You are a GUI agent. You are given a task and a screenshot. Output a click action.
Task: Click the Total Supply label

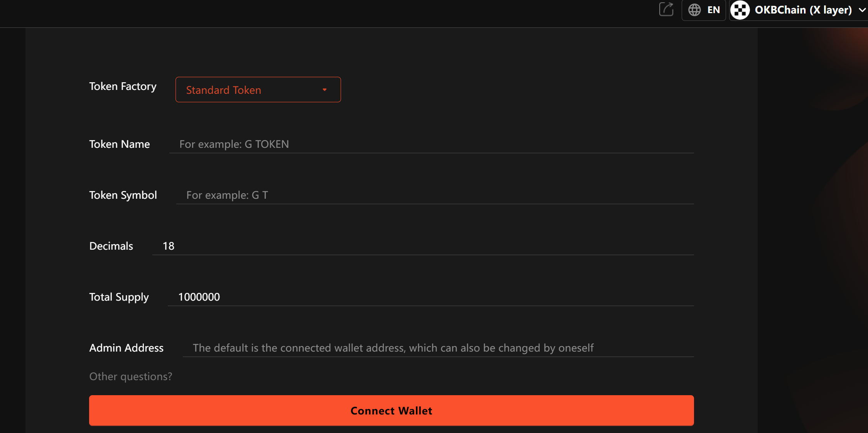[x=119, y=297]
